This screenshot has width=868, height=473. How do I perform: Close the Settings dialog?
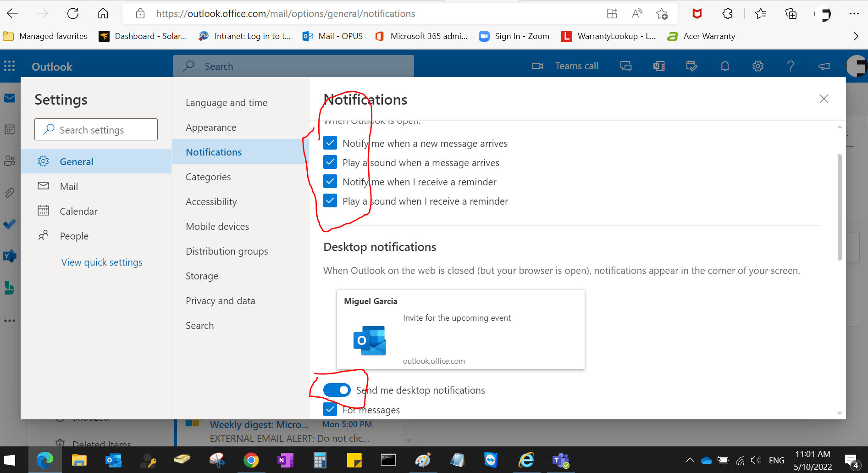point(824,99)
